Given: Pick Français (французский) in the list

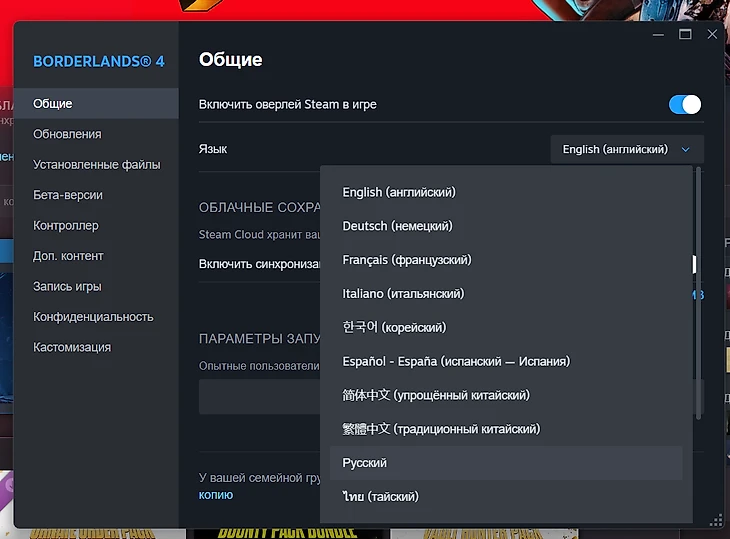Looking at the screenshot, I should point(406,260).
